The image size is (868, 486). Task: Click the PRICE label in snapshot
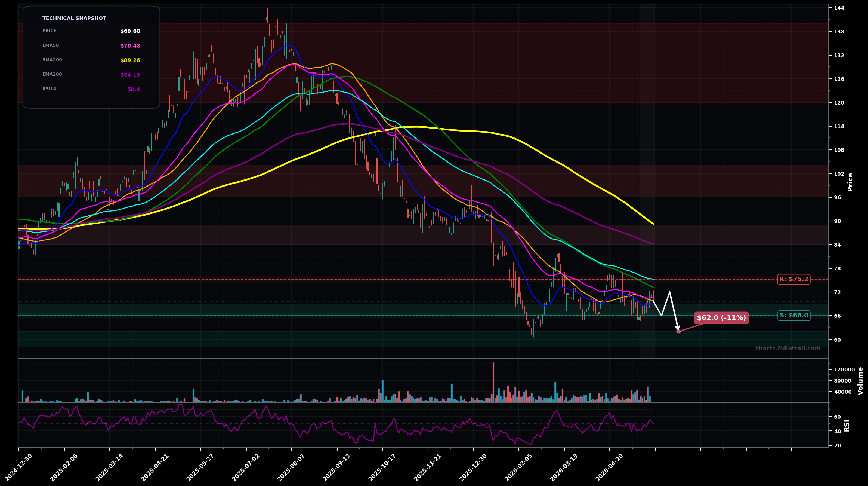[50, 31]
